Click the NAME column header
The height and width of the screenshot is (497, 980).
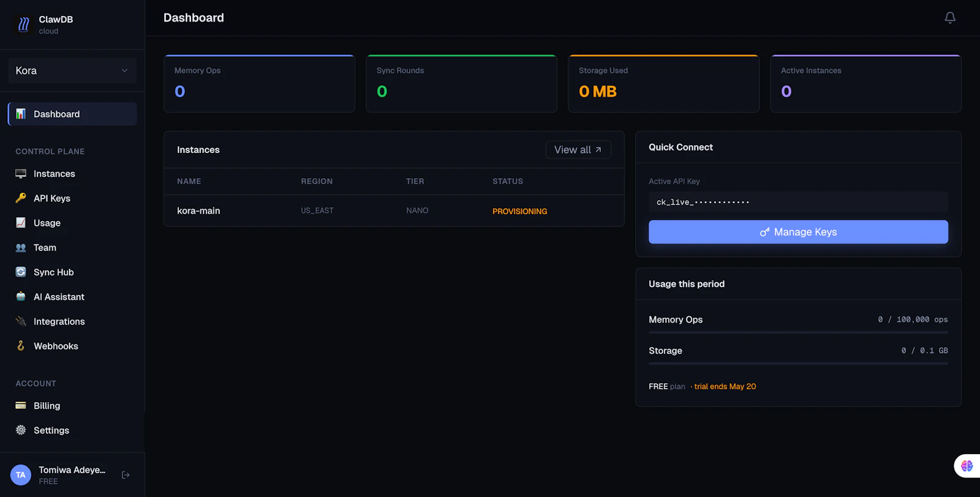pos(189,181)
